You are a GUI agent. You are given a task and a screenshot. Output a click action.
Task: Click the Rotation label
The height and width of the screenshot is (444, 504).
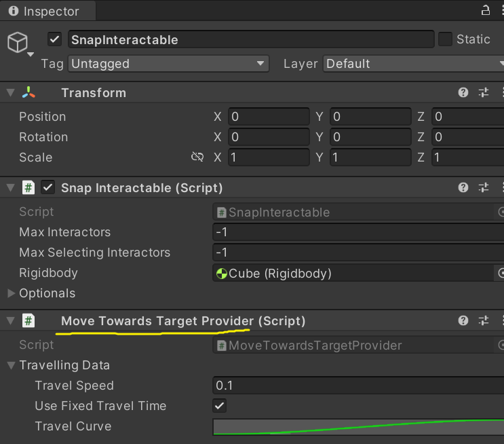click(x=43, y=137)
